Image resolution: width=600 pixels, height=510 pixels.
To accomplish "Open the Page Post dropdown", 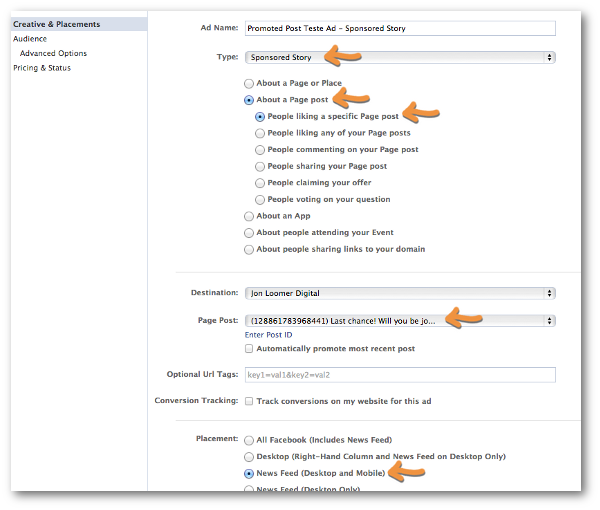I will (x=400, y=321).
